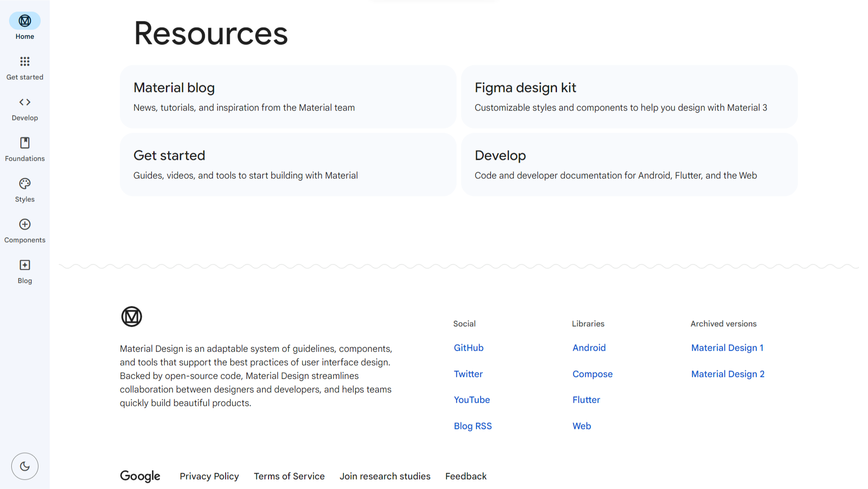The height and width of the screenshot is (489, 868).
Task: Click the Social column heading
Action: click(x=464, y=324)
